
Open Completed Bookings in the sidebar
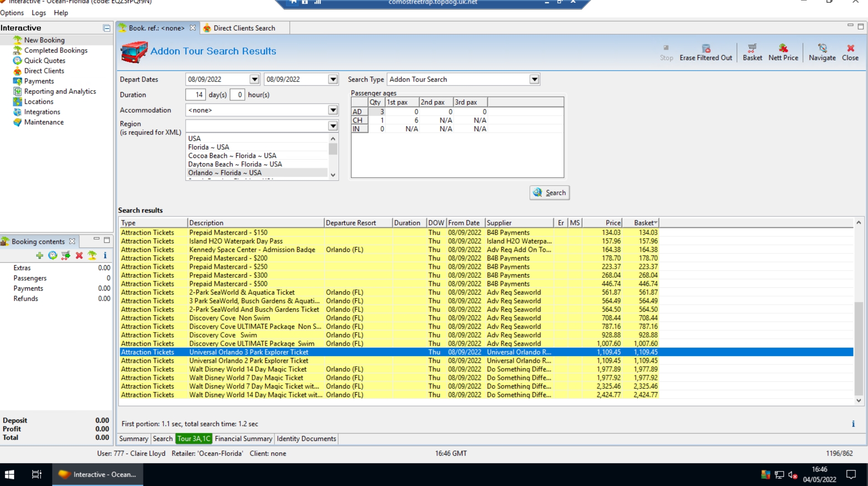coord(56,50)
